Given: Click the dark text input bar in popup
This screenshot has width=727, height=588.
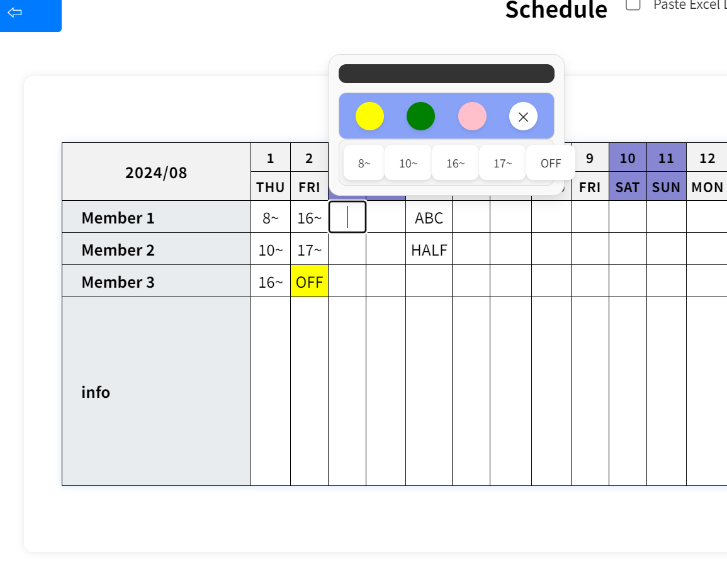Looking at the screenshot, I should click(x=446, y=73).
